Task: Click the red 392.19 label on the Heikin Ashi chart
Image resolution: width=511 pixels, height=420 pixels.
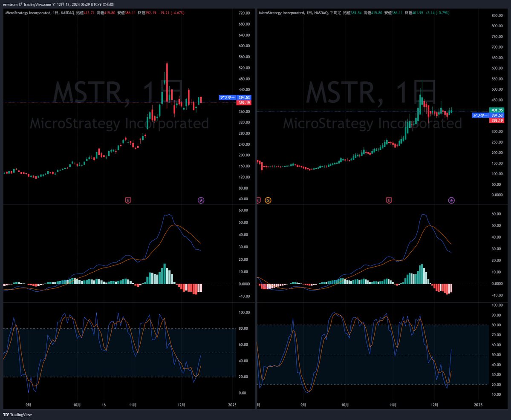Action: click(x=497, y=121)
